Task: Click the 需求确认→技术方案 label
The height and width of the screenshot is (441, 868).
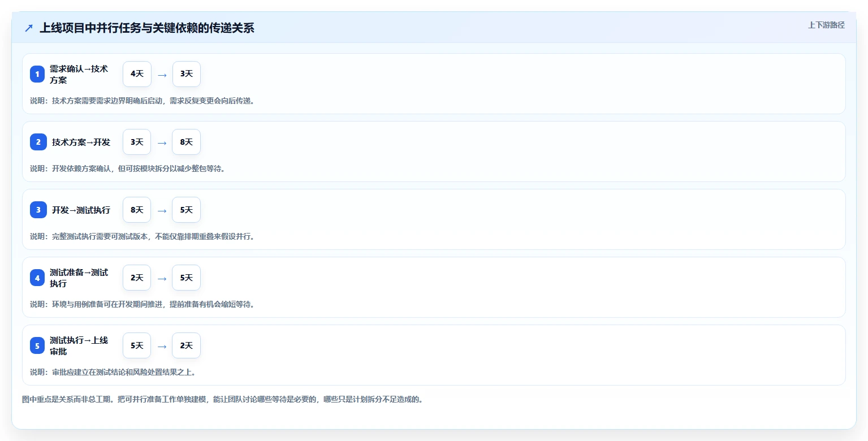Action: point(79,74)
